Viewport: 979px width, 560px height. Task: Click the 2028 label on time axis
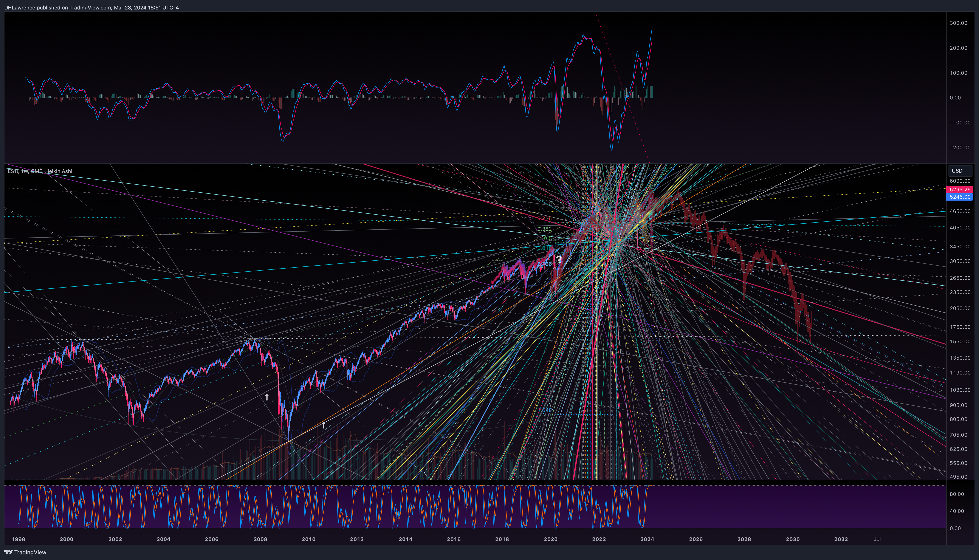click(744, 539)
